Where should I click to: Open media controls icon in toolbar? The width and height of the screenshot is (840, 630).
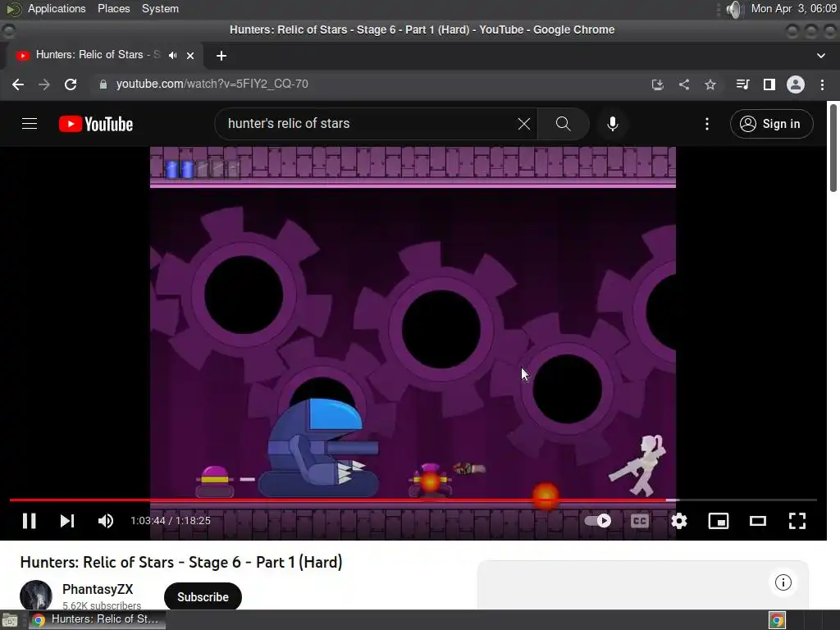(742, 84)
